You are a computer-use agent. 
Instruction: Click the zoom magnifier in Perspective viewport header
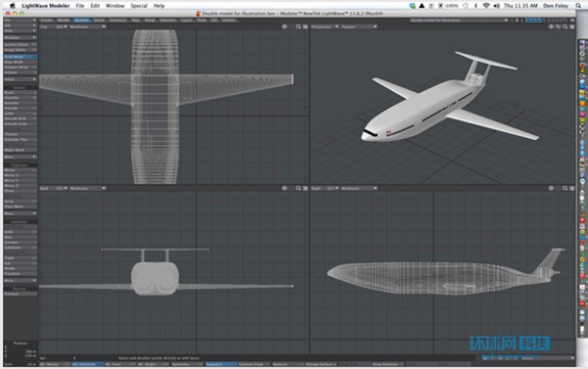tap(564, 26)
